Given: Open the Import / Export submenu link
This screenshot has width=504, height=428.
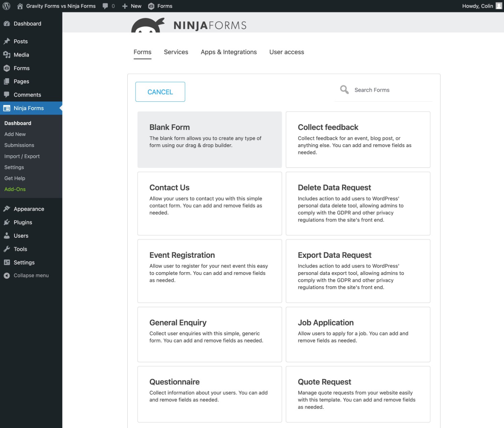Looking at the screenshot, I should tap(22, 156).
